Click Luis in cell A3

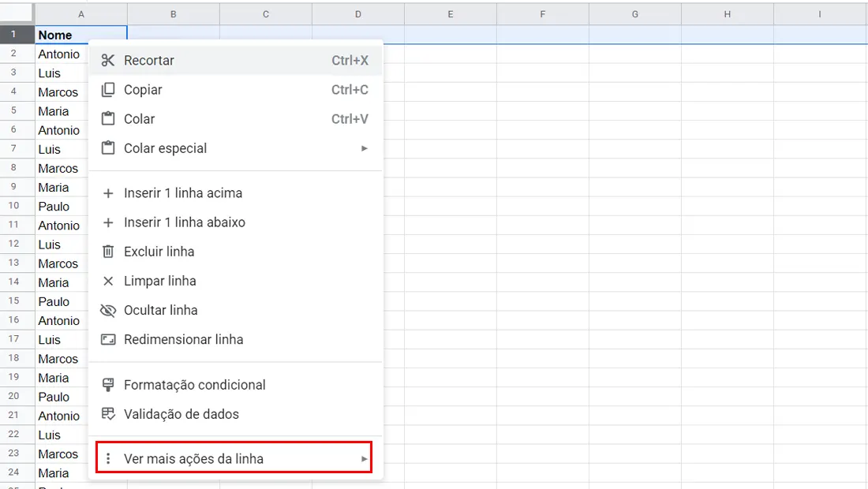click(x=49, y=73)
